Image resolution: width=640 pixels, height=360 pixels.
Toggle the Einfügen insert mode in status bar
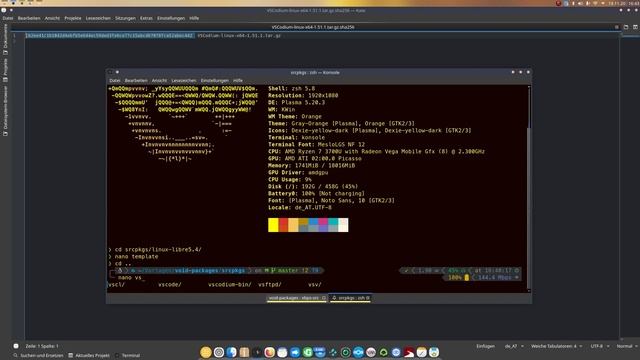485,346
